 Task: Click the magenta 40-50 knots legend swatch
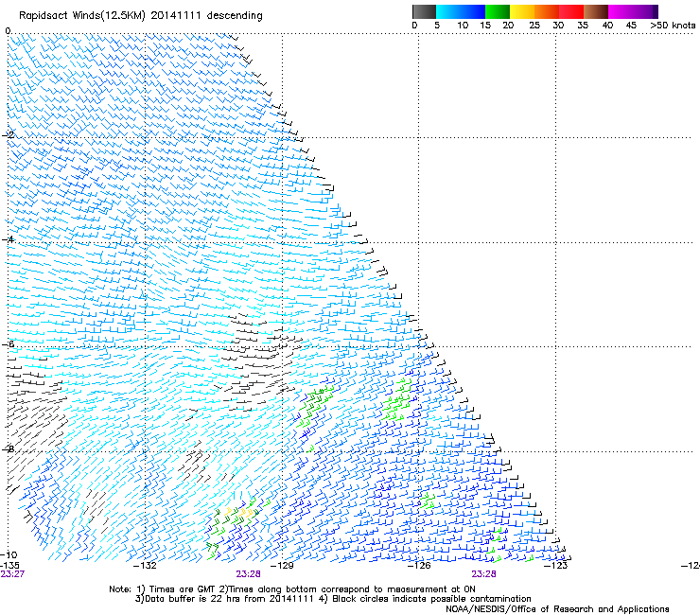coord(634,11)
